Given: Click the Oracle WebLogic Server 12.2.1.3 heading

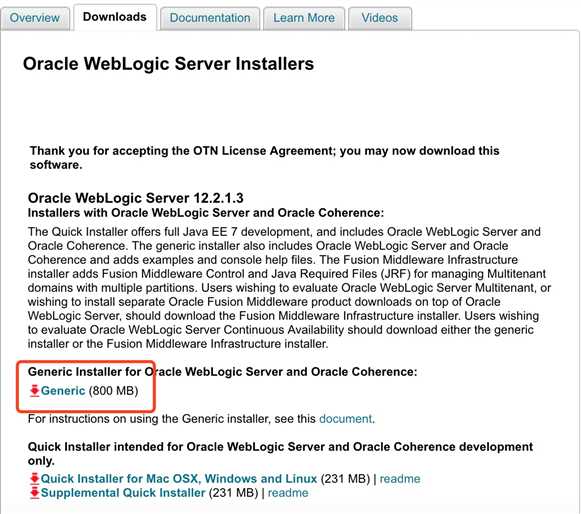Looking at the screenshot, I should (136, 198).
